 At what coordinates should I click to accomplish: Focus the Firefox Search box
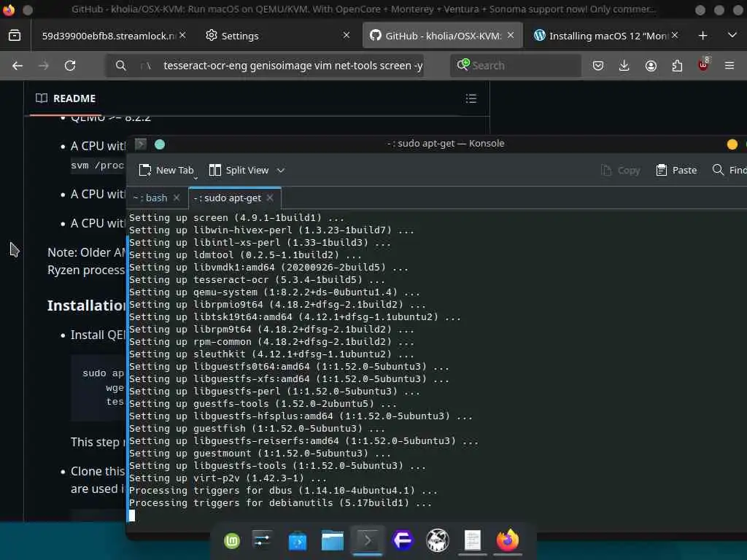click(x=516, y=66)
